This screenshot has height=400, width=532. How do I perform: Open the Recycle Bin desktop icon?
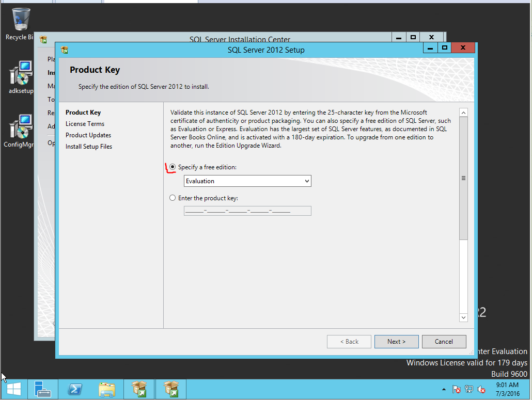pos(20,24)
